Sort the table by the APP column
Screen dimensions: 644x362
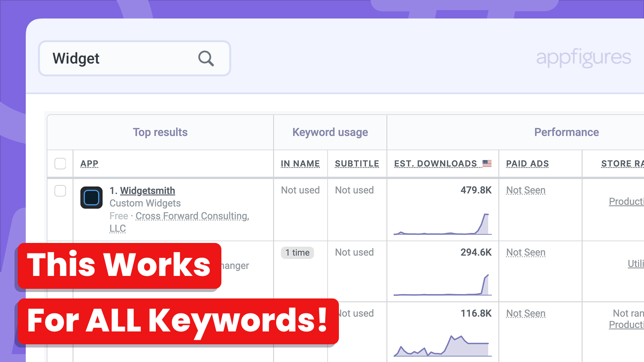click(89, 163)
